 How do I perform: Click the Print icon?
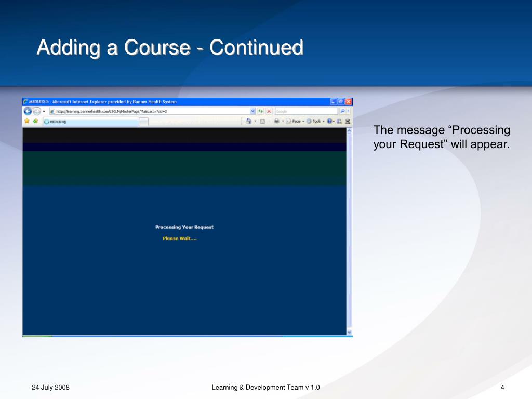[276, 121]
